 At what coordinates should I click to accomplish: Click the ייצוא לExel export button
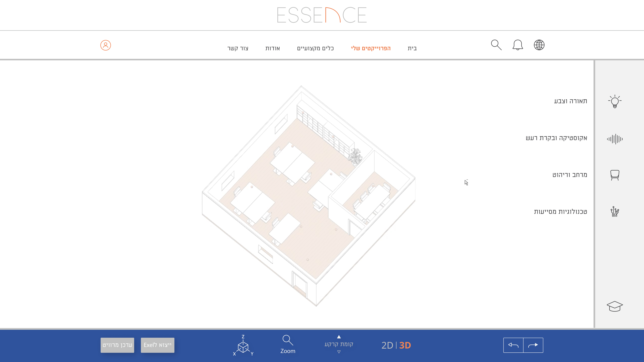pyautogui.click(x=157, y=345)
